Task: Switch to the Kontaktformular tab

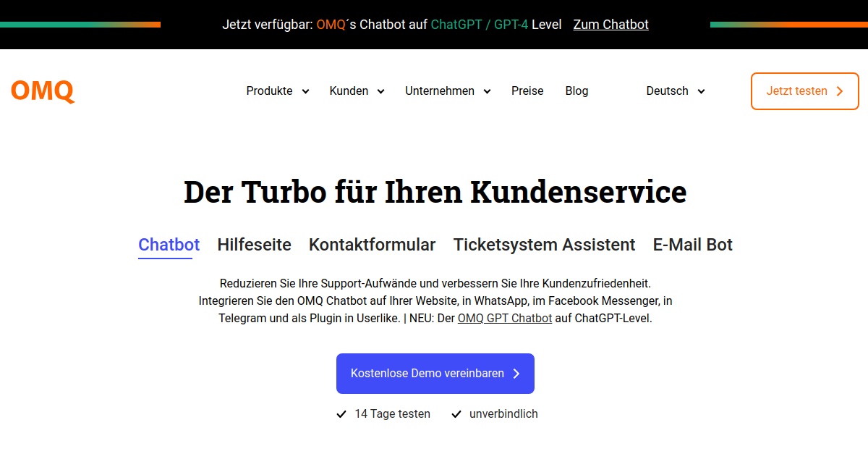Action: pyautogui.click(x=372, y=245)
